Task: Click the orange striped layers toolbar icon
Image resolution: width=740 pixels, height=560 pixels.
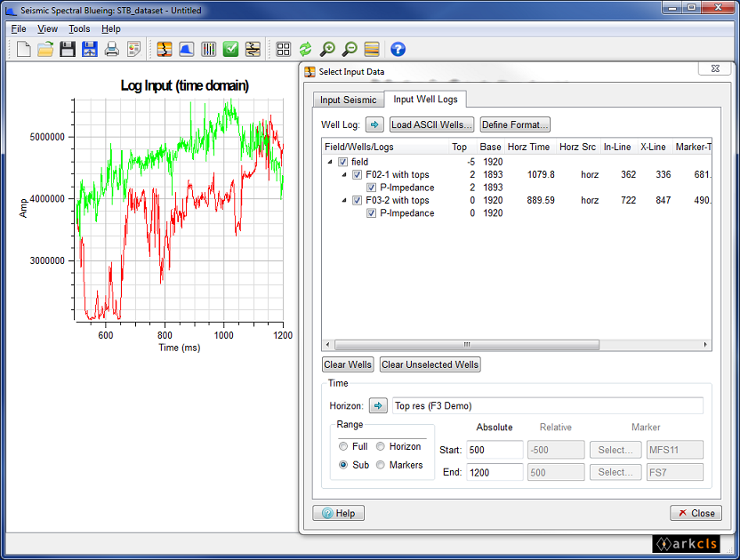Action: (x=372, y=49)
